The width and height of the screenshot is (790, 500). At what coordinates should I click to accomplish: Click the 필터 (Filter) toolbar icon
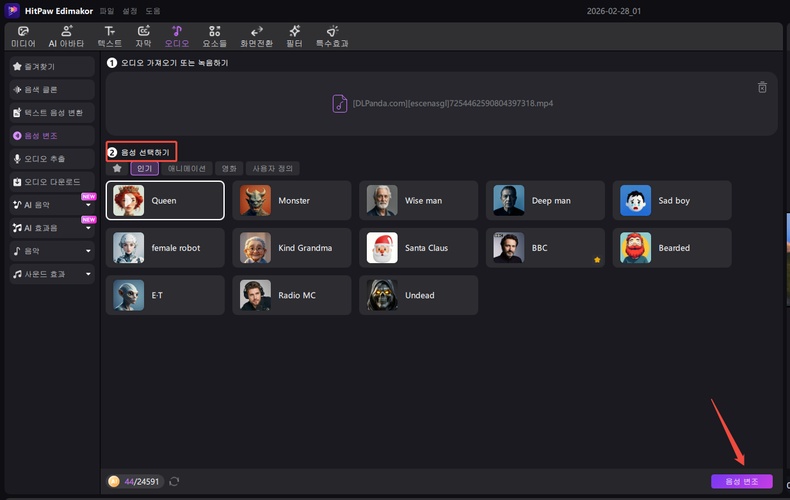pos(294,37)
